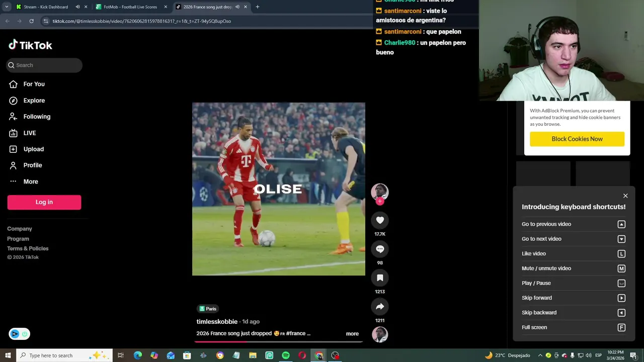
Task: Go to the LIVE section
Action: tap(29, 133)
